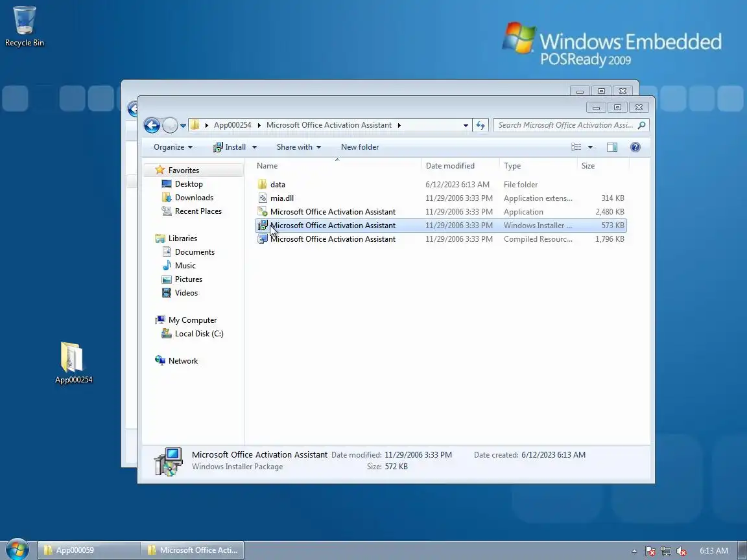
Task: Maximize the front Explorer window
Action: point(617,108)
